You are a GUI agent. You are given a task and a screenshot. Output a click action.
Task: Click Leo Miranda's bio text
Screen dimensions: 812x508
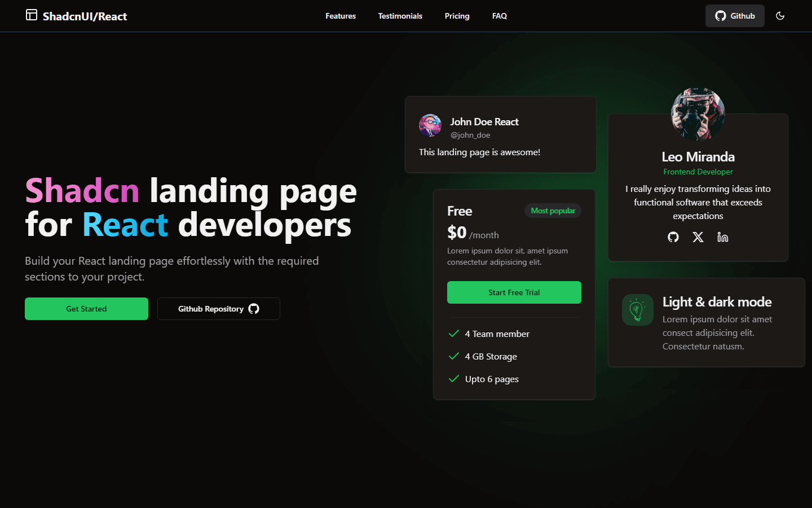698,202
